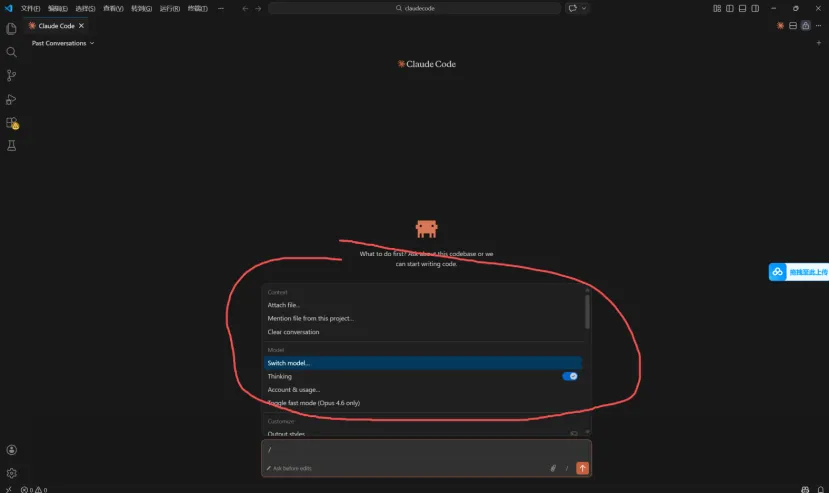Focus the Claude prompt input field

point(426,450)
